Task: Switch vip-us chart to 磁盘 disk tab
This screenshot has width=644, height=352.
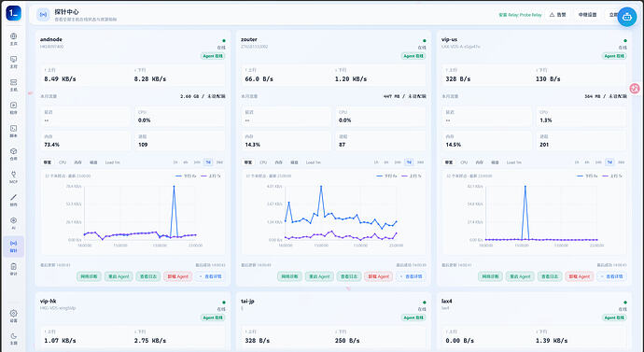Action: coord(495,162)
